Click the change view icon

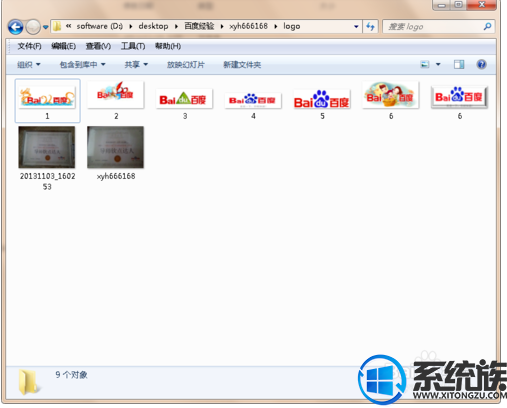[425, 64]
